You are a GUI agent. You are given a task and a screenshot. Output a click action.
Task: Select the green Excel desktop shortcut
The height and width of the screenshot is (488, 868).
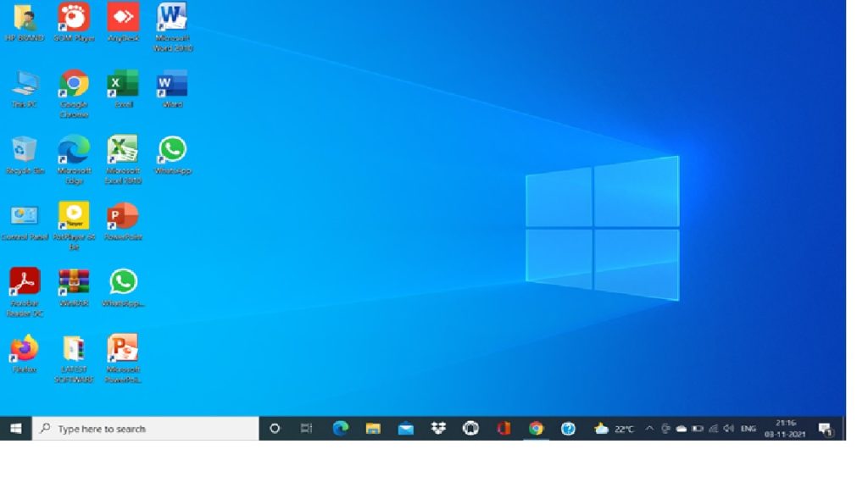tap(123, 88)
